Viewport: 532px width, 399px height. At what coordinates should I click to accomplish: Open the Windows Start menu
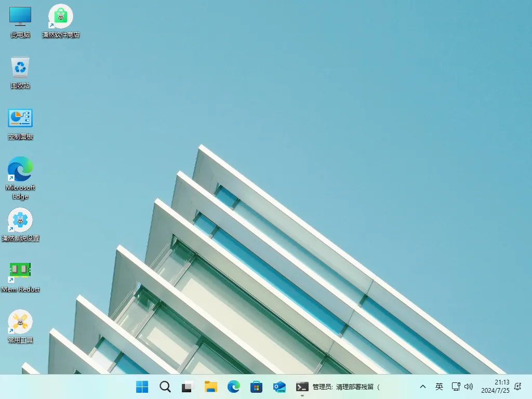141,387
